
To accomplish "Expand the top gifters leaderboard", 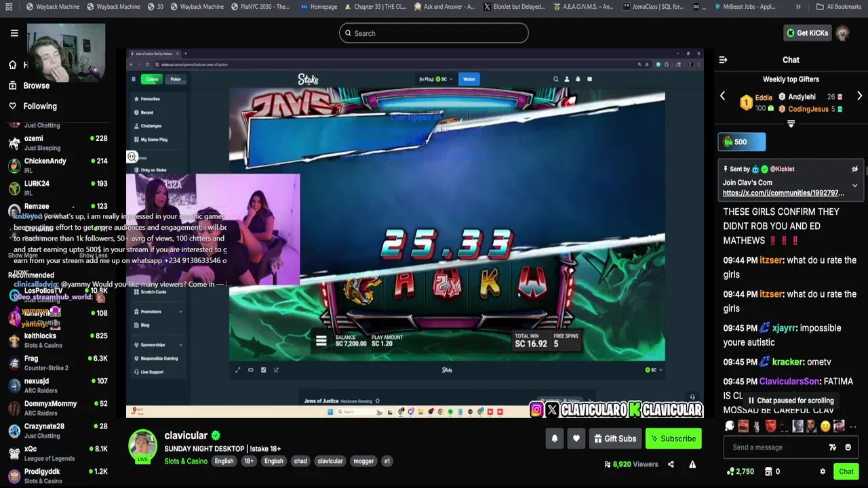I will [x=791, y=124].
